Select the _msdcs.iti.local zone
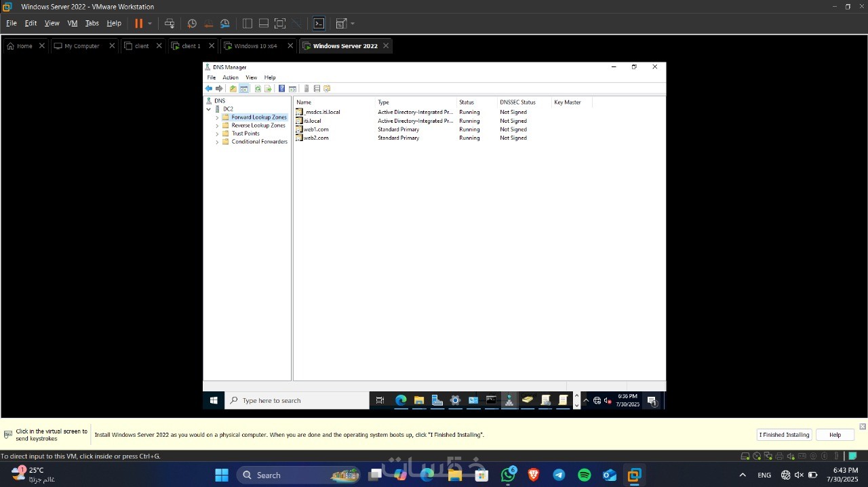Screen dimensions: 868x487 (x=322, y=112)
